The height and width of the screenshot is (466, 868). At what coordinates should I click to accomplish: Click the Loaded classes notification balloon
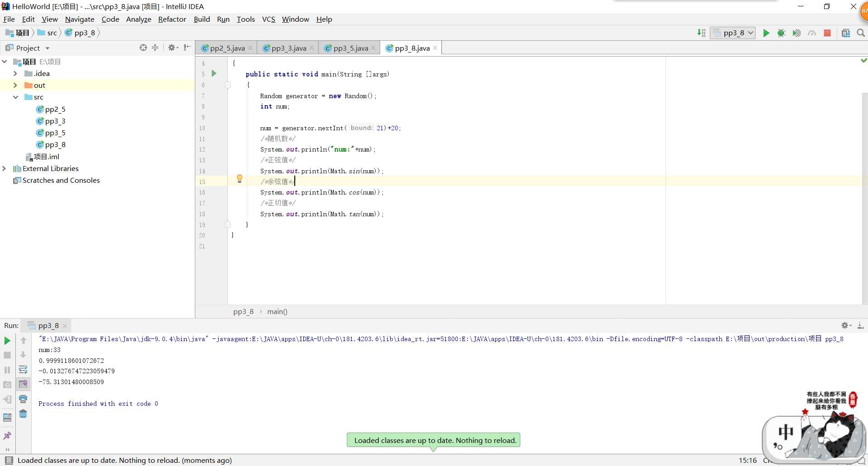pos(433,440)
